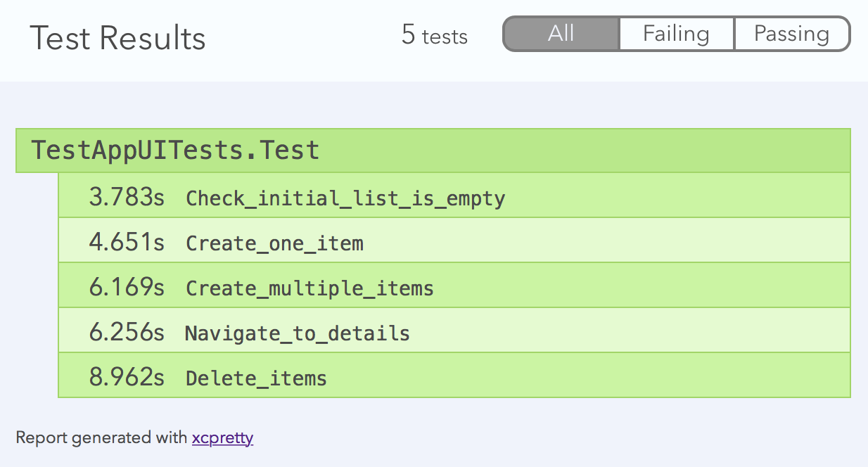This screenshot has width=868, height=467.
Task: Select the Navigate_to_details test name
Action: pos(298,333)
